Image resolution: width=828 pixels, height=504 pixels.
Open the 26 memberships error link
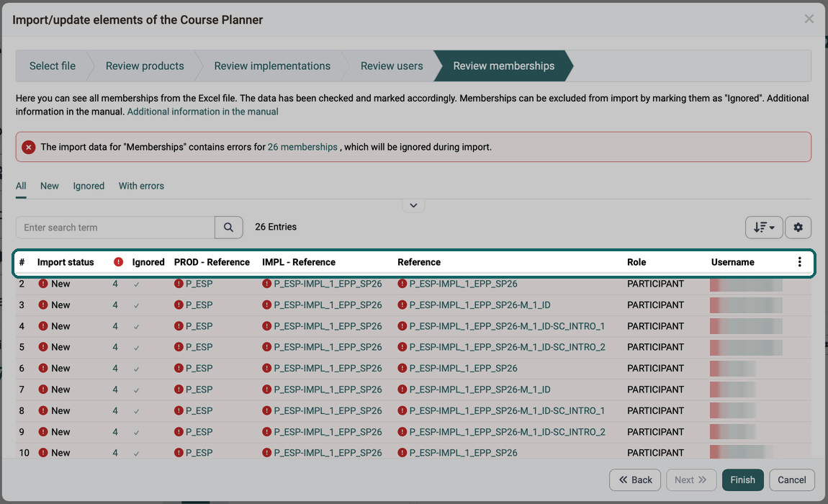pos(302,147)
